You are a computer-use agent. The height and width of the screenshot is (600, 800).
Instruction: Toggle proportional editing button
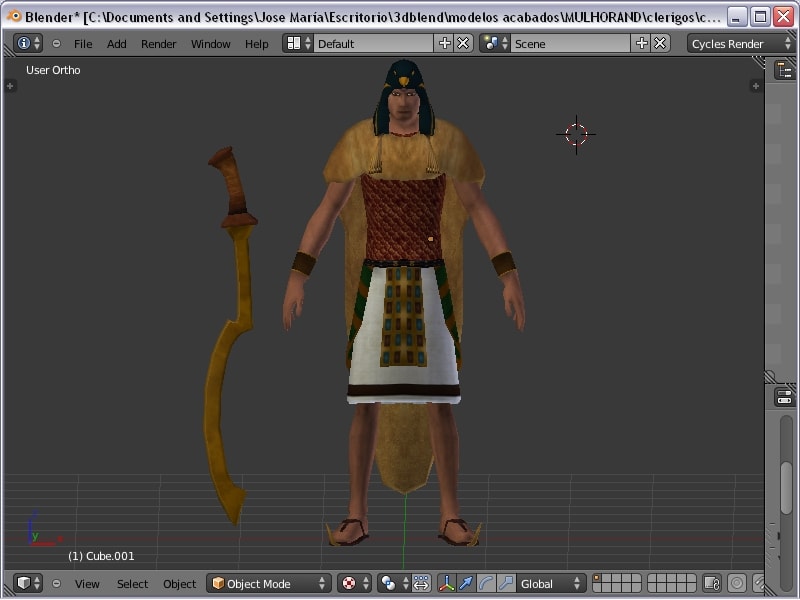(736, 583)
